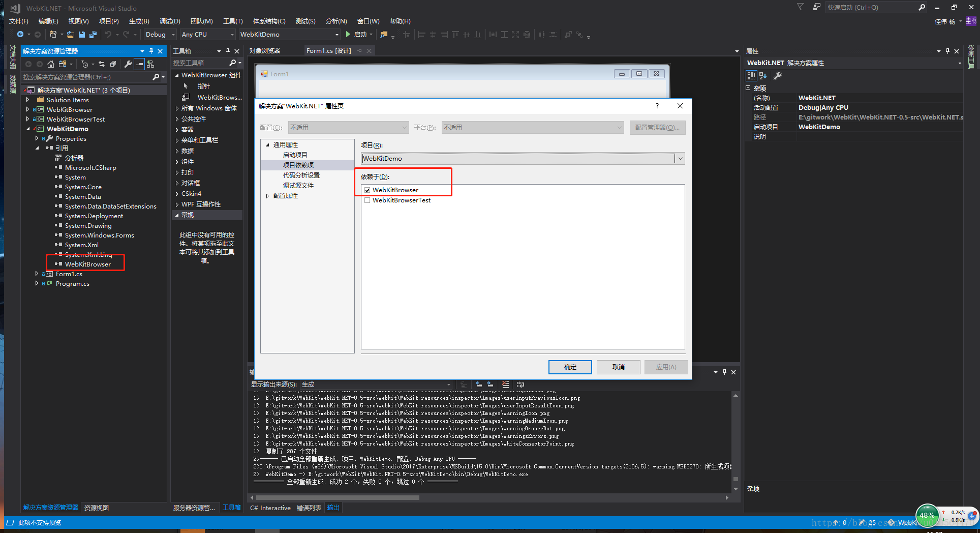980x533 pixels.
Task: Click the Save icon in main toolbar
Action: (x=82, y=35)
